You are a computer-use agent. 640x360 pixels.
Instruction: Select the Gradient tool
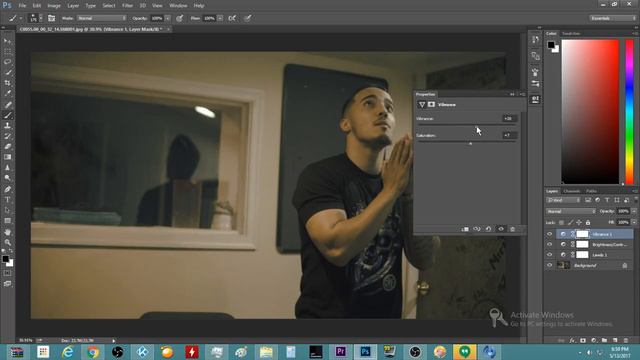pyautogui.click(x=7, y=157)
